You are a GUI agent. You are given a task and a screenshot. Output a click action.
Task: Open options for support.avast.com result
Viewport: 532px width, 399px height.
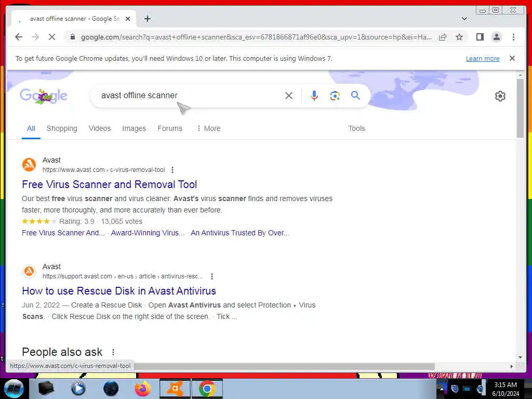tap(212, 276)
